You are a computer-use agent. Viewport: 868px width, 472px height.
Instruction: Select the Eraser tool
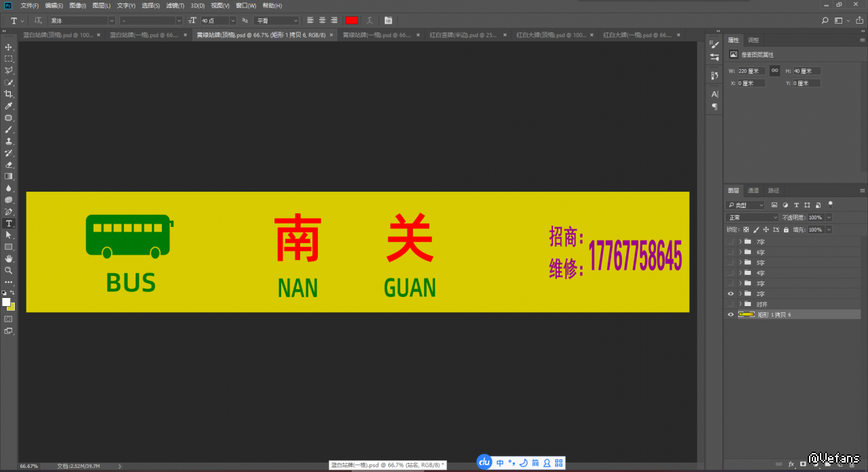pyautogui.click(x=9, y=165)
